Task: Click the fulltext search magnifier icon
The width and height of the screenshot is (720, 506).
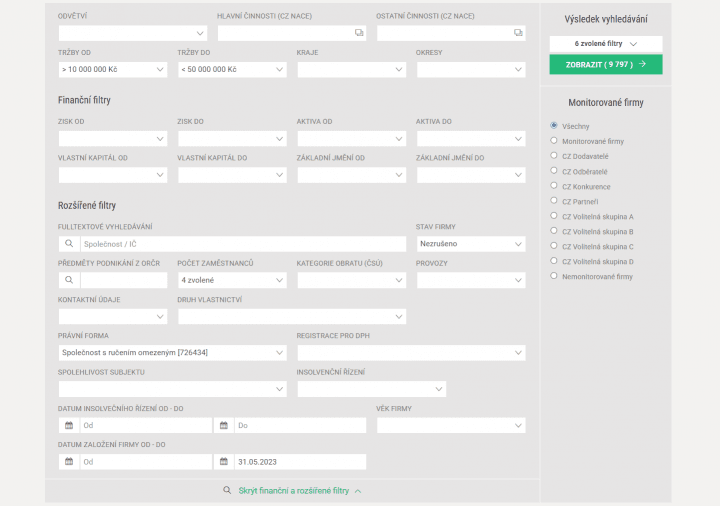Action: point(69,244)
